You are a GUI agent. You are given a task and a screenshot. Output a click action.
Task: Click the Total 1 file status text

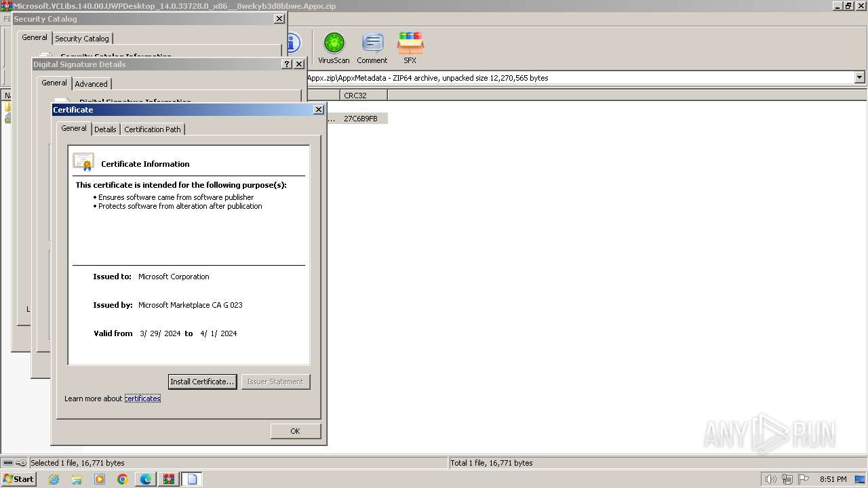click(x=492, y=463)
